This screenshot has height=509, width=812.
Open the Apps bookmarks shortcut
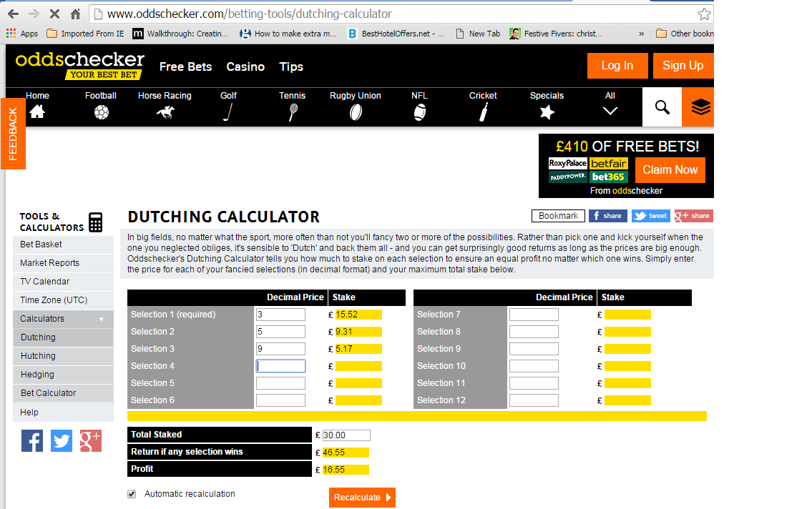pos(22,34)
